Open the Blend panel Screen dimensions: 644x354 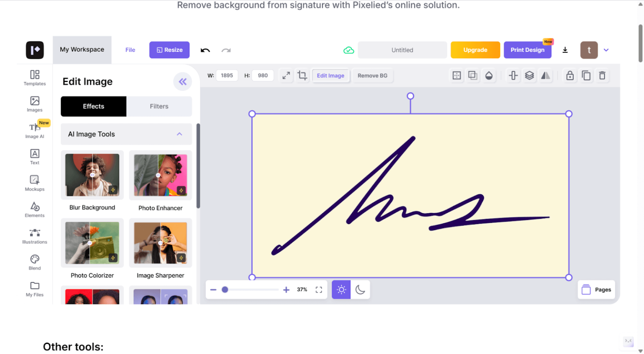[x=35, y=262]
